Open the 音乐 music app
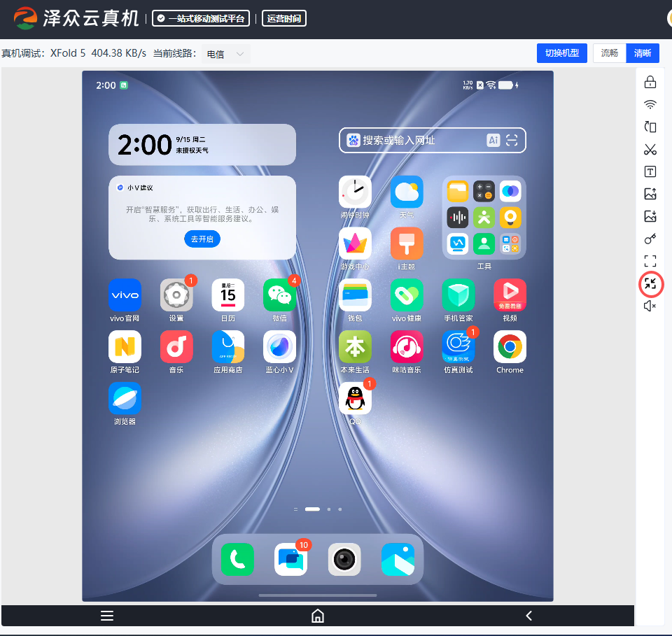672x636 pixels. 176,346
